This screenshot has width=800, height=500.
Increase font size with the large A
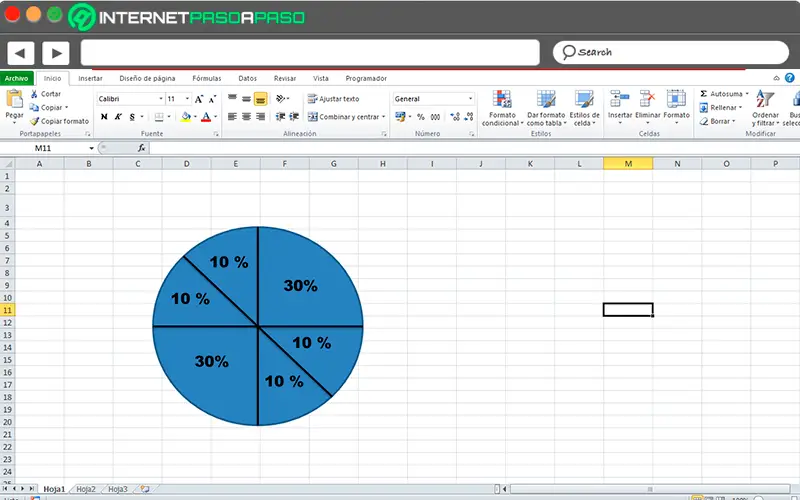click(199, 99)
